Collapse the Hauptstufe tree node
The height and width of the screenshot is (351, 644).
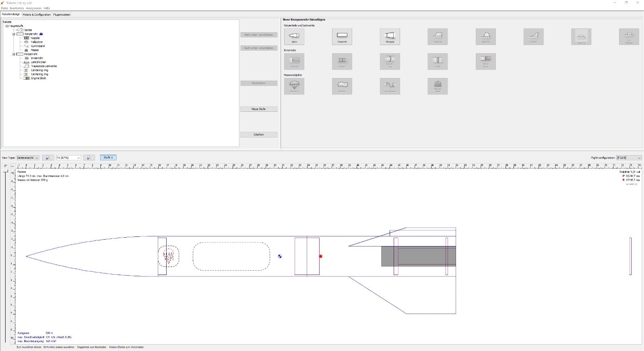(x=7, y=26)
